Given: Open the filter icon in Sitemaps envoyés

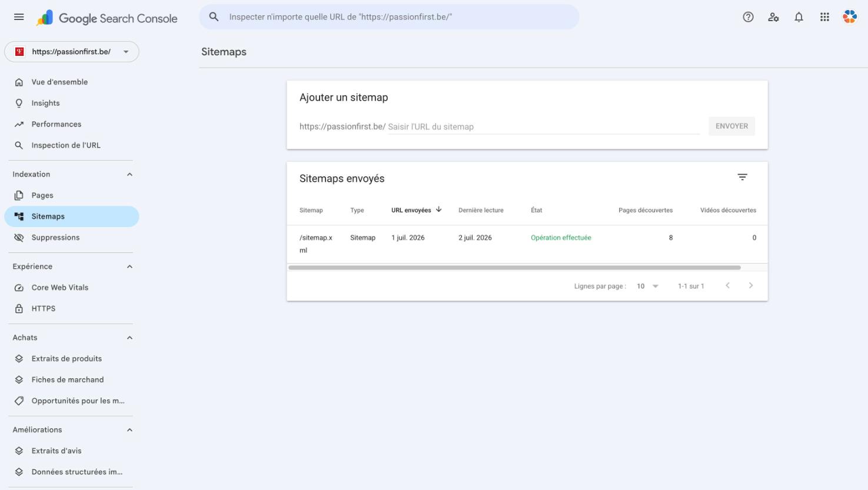Looking at the screenshot, I should (743, 177).
